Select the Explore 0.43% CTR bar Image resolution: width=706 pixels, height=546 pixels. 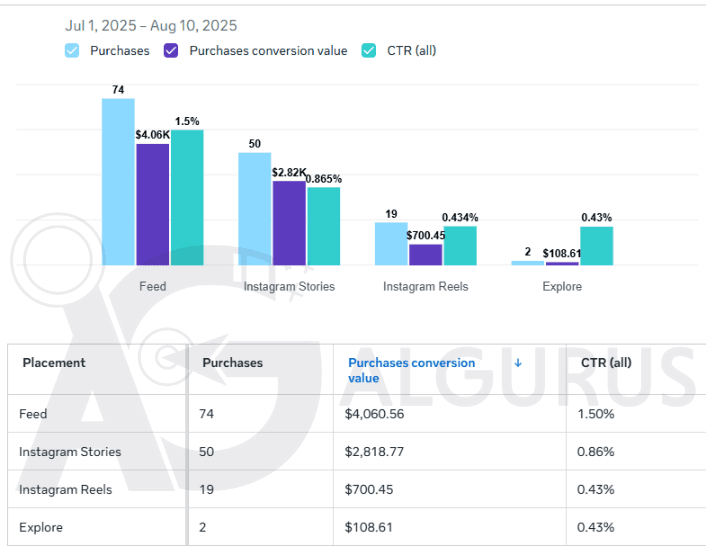point(596,246)
